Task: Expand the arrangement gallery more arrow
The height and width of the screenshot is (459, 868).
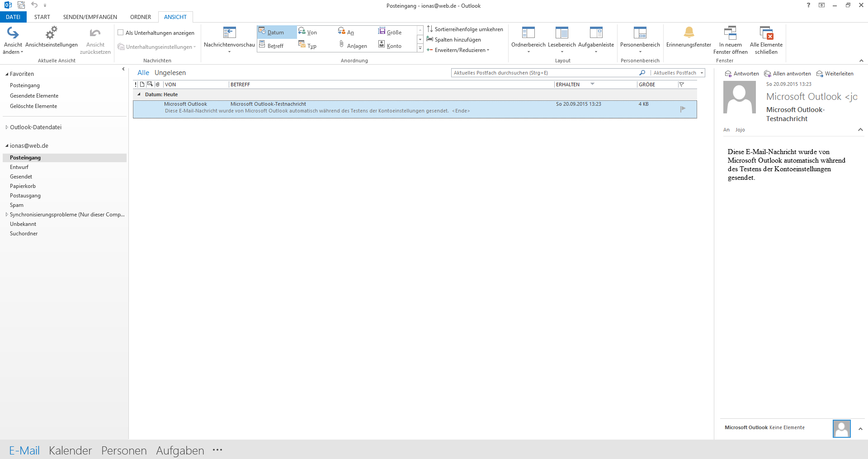Action: point(420,48)
